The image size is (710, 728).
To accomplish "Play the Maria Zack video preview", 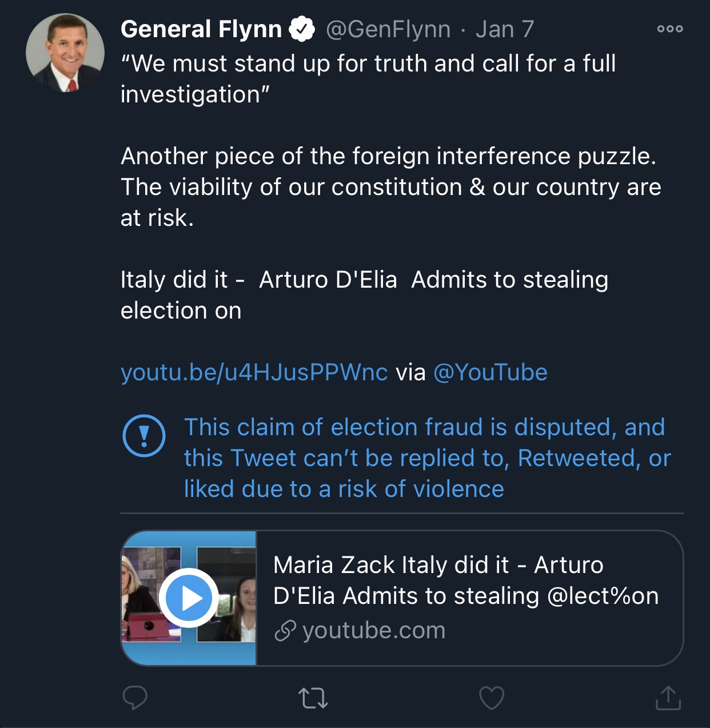I will tap(189, 598).
